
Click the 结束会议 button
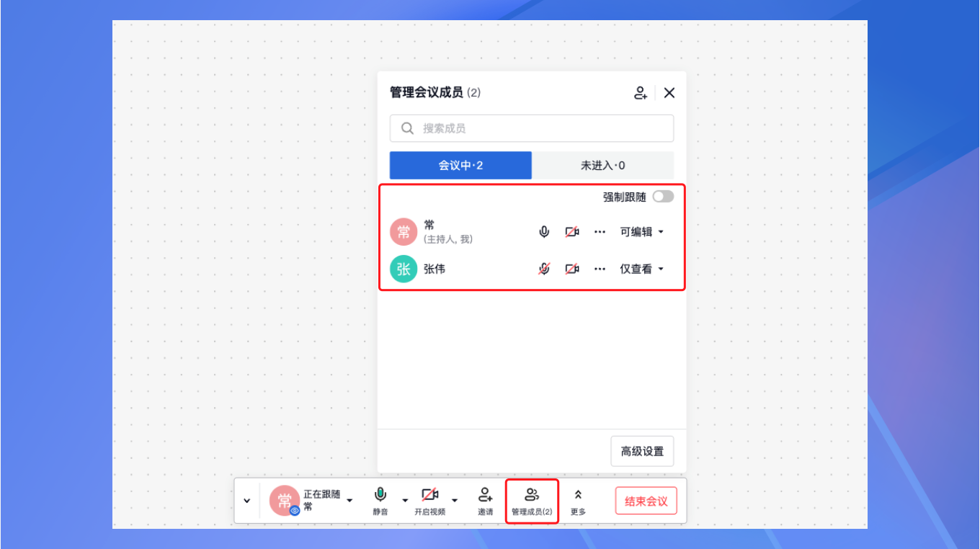(646, 501)
